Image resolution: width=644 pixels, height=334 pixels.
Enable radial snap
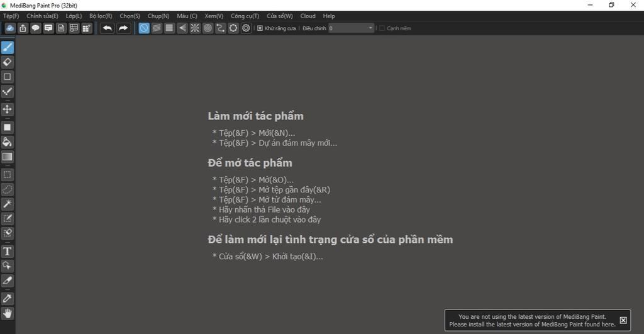(x=195, y=28)
